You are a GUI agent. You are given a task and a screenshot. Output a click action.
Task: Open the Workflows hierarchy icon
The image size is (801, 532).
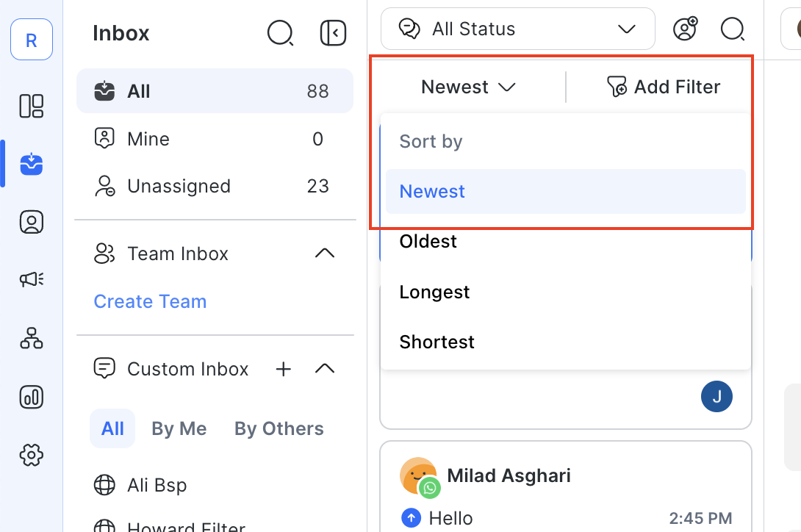point(31,337)
